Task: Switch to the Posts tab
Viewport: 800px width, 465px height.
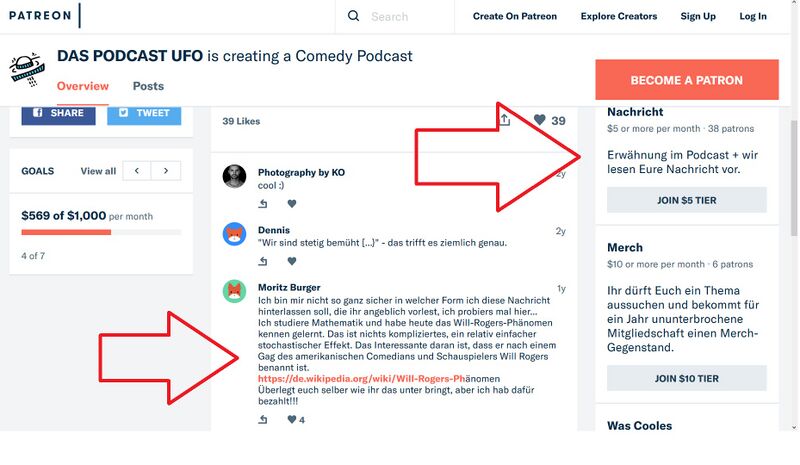Action: 148,86
